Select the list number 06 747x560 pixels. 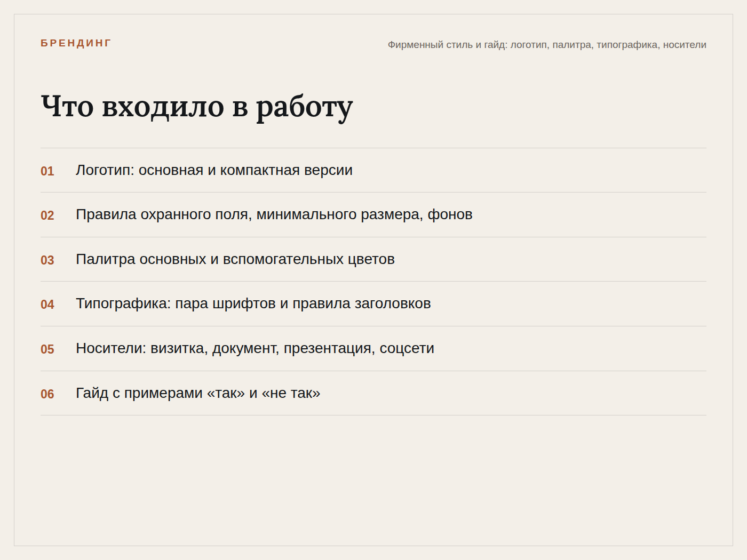point(47,394)
